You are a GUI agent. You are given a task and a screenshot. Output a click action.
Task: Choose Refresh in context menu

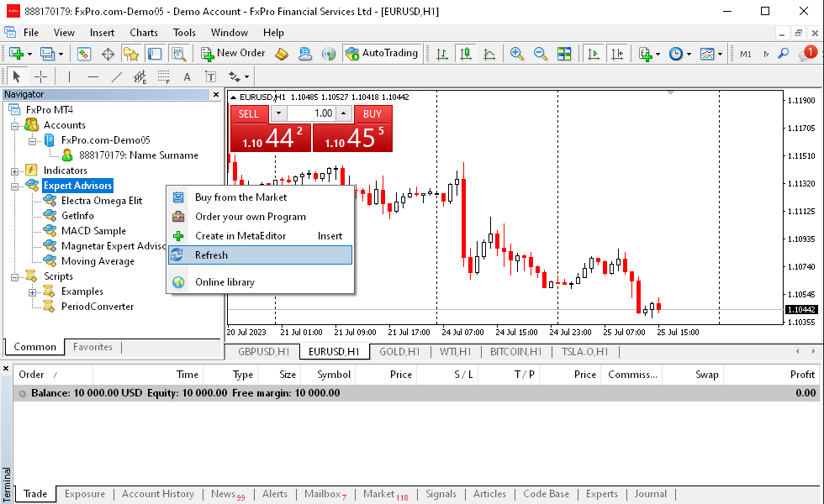(260, 255)
